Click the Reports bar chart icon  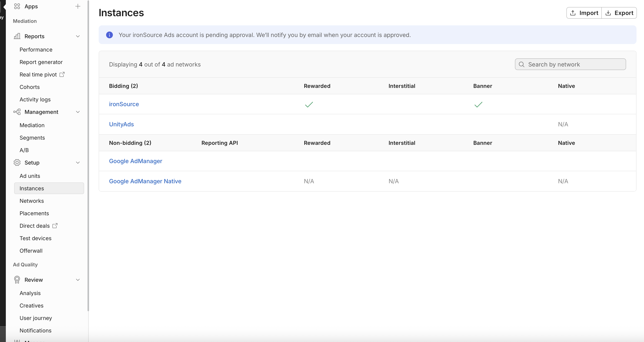coord(17,36)
